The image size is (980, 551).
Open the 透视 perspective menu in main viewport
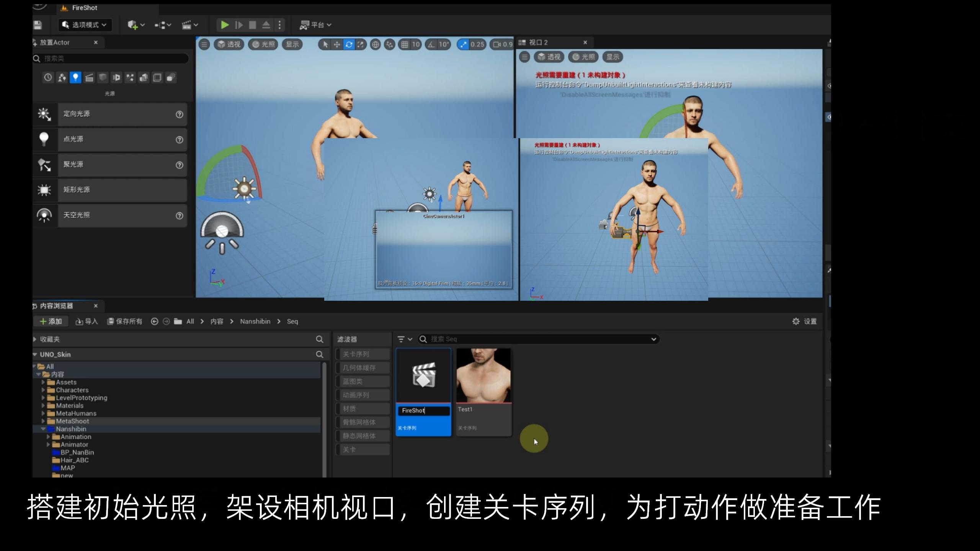click(229, 44)
